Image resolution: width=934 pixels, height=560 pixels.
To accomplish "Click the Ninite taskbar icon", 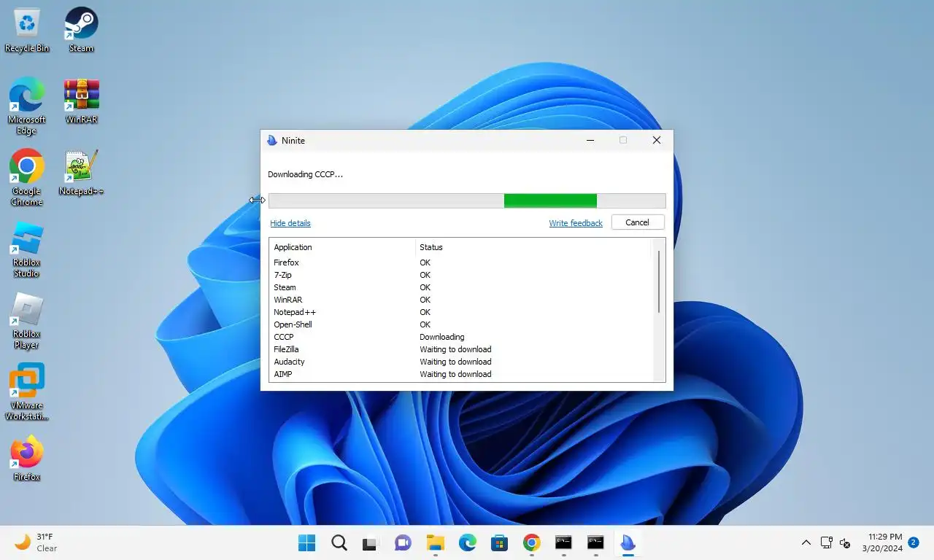I will [628, 542].
